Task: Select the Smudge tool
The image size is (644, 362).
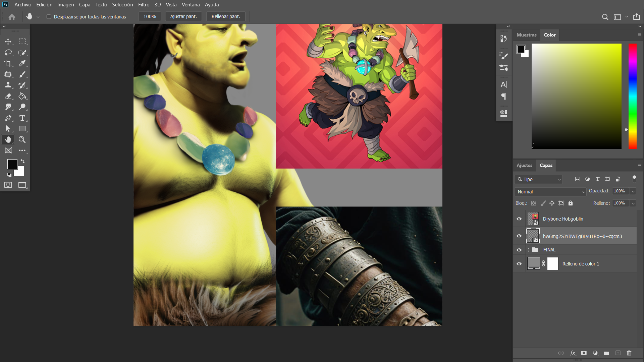Action: point(8,107)
